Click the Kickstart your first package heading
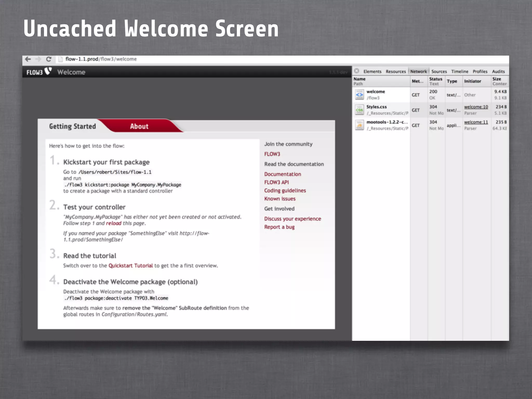Viewport: 532px width, 399px height. [x=106, y=162]
